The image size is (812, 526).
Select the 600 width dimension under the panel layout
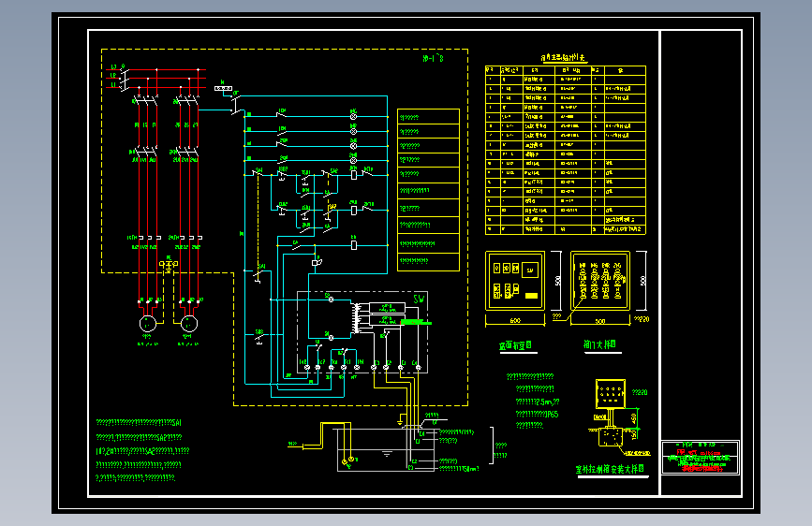pos(515,320)
